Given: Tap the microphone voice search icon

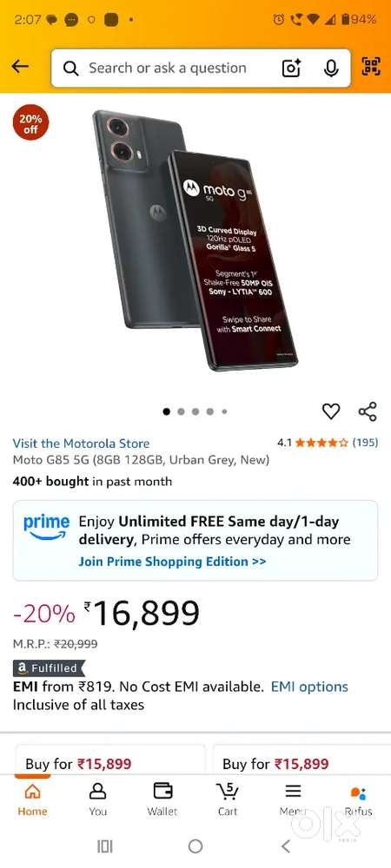Looking at the screenshot, I should click(x=331, y=68).
